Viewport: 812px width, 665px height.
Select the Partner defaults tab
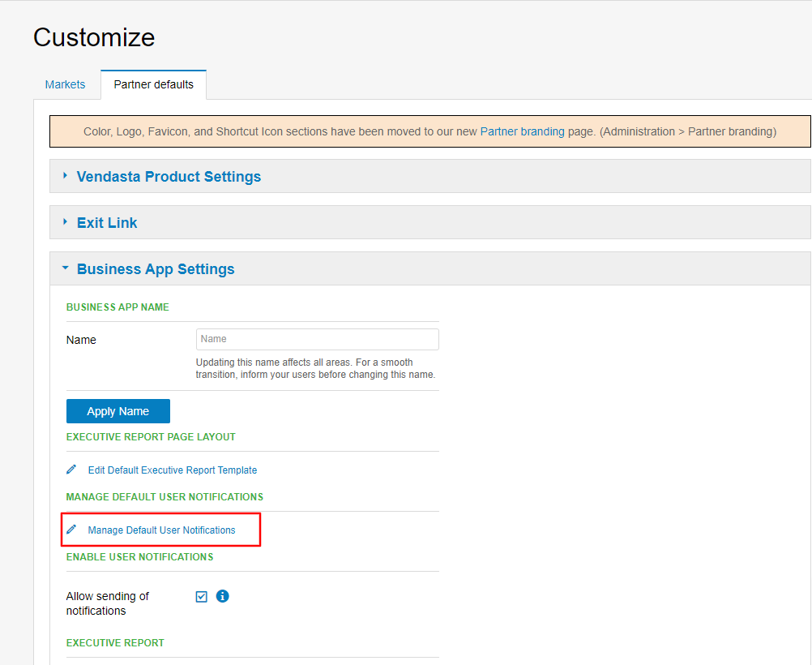click(x=153, y=84)
